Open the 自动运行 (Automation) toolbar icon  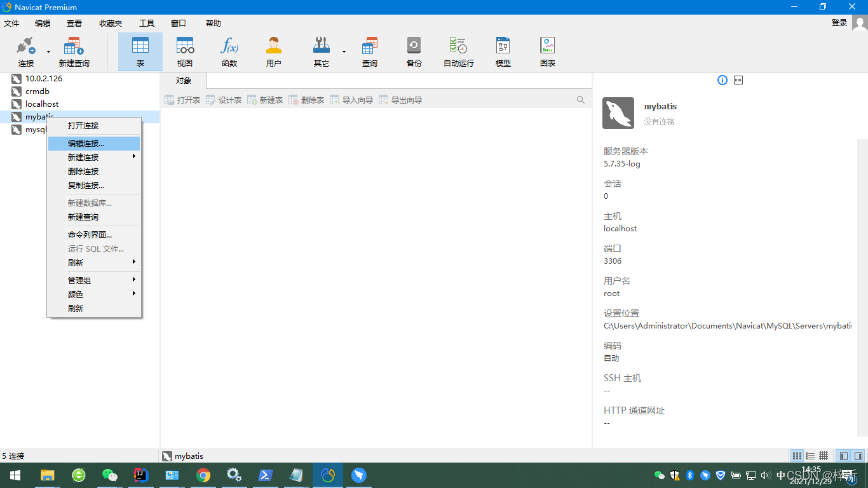pos(459,52)
